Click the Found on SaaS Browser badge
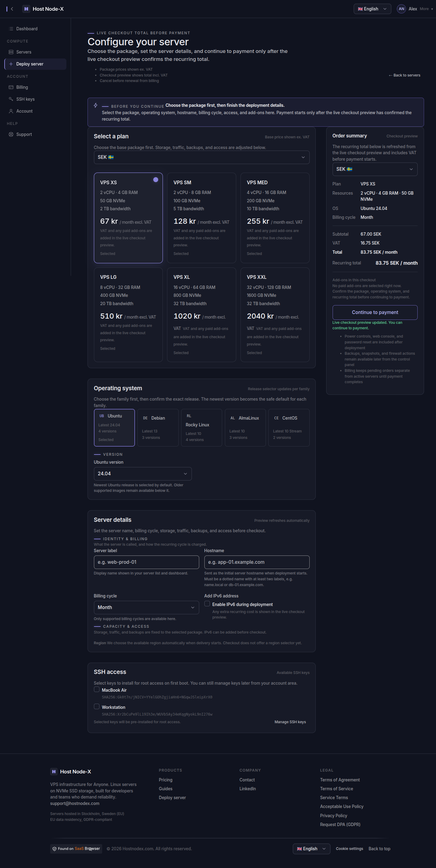The width and height of the screenshot is (436, 868). [76, 849]
